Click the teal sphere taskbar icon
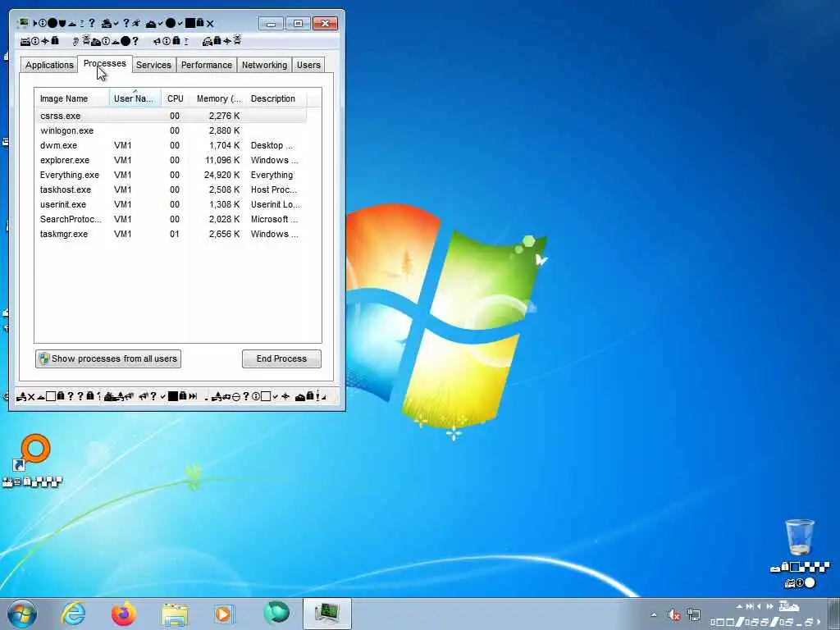 tap(276, 614)
